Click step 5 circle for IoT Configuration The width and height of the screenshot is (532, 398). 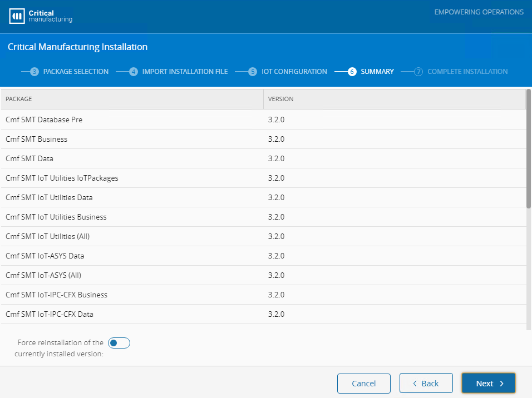(253, 72)
